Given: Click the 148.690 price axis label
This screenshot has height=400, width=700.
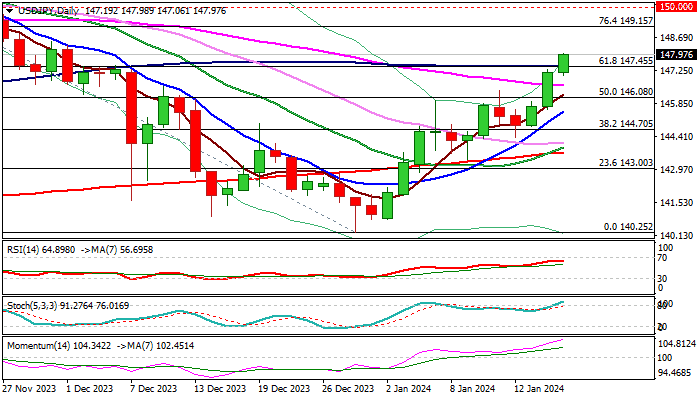Looking at the screenshot, I should pyautogui.click(x=676, y=38).
